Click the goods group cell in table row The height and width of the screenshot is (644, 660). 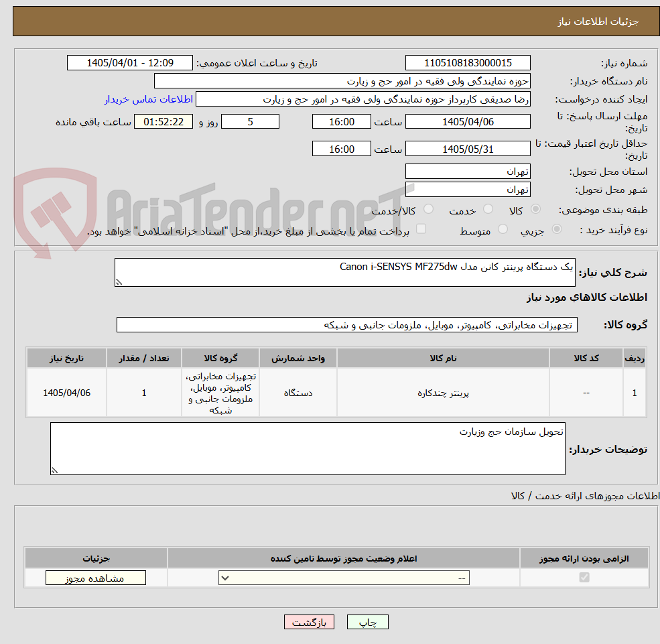(x=220, y=393)
